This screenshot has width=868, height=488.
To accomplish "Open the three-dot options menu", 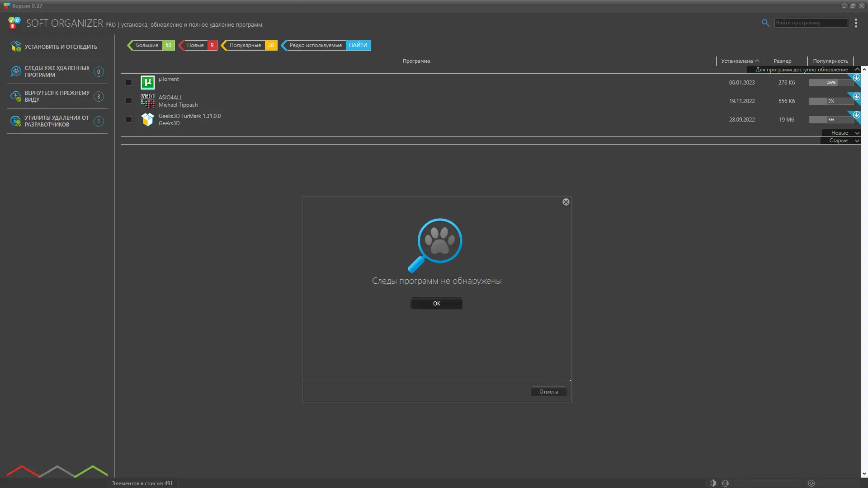I will (x=856, y=23).
